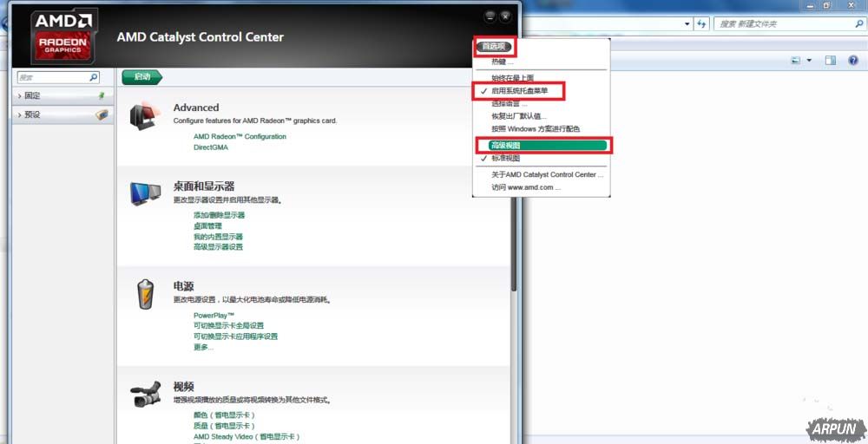Open 可切换显示卡应用程序设置 link
This screenshot has height=444, width=868.
click(x=235, y=336)
